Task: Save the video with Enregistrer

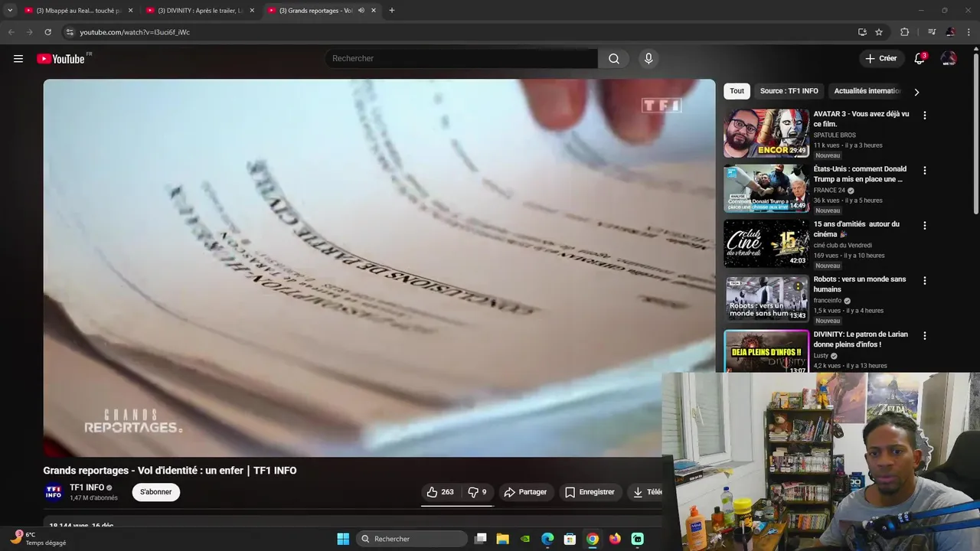Action: (x=590, y=492)
